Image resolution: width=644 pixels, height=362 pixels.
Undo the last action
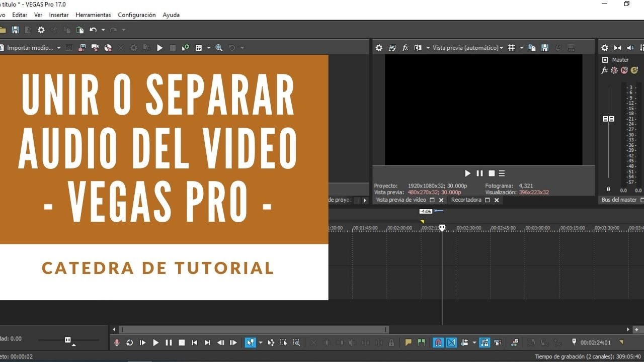click(x=93, y=30)
